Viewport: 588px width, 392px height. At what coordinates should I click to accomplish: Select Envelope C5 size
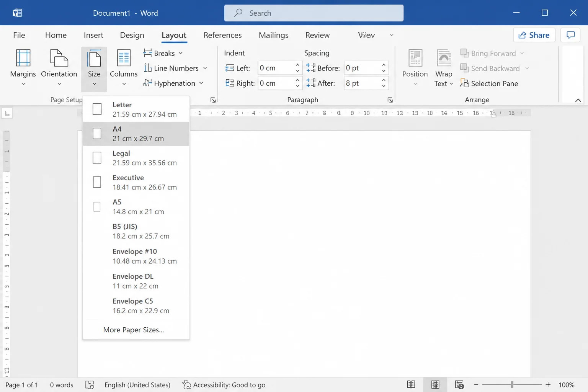[136, 306]
